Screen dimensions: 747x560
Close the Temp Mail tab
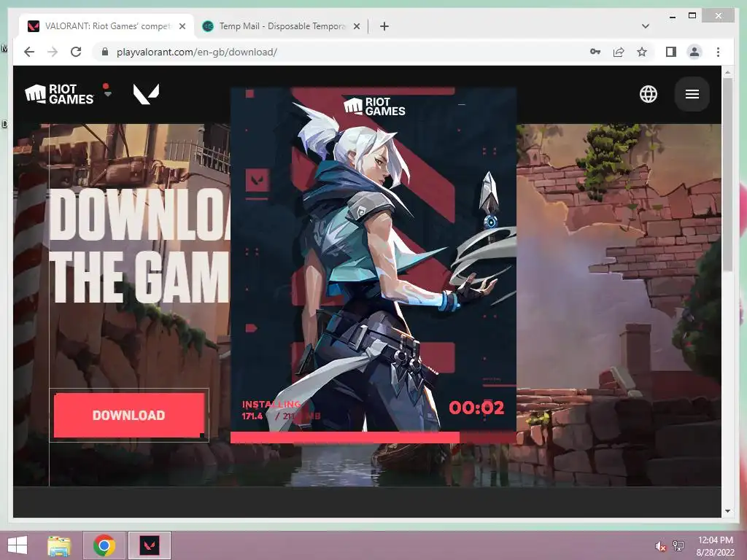(356, 27)
